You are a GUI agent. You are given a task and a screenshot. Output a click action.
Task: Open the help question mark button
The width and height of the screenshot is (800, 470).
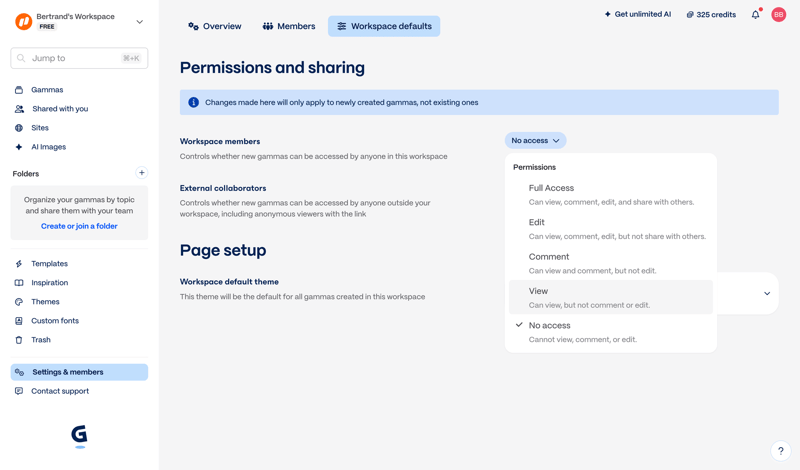point(781,451)
